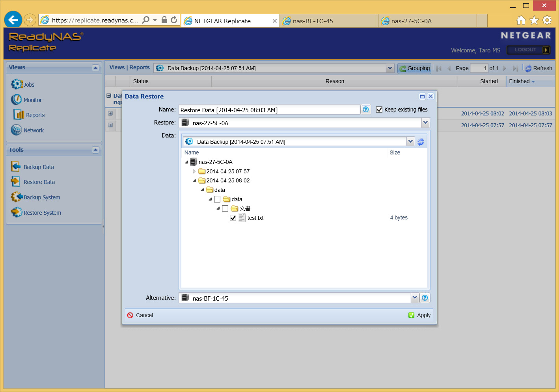Cancel the Data Restore dialog
Viewport: 559px width, 392px height.
140,315
